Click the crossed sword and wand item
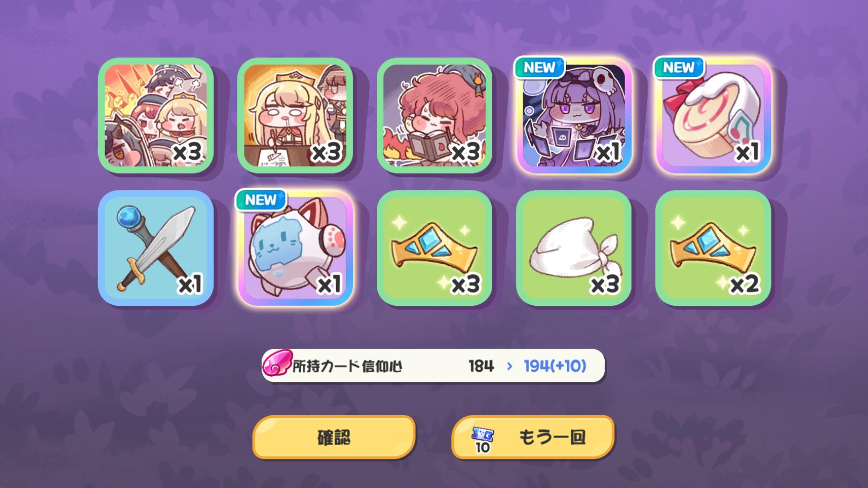Viewport: 868px width, 488px height. (155, 248)
